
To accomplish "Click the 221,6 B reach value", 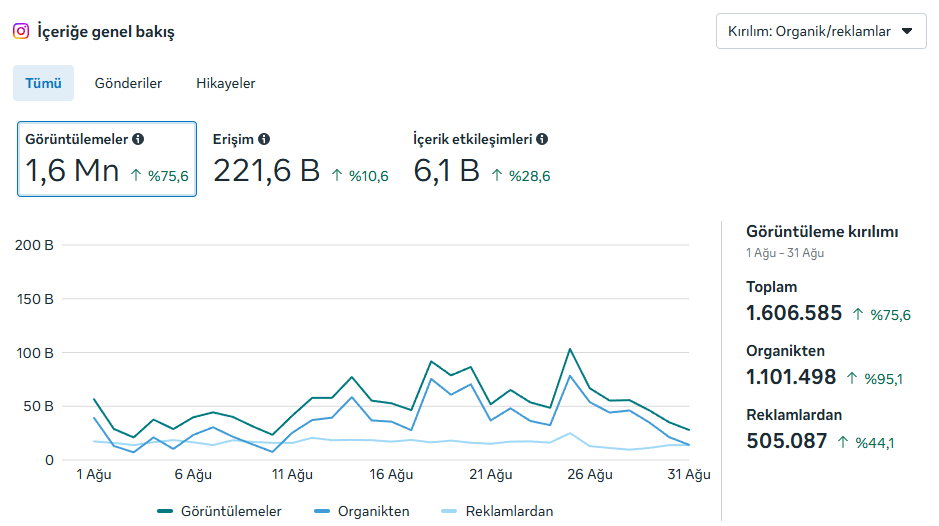I will tap(266, 171).
